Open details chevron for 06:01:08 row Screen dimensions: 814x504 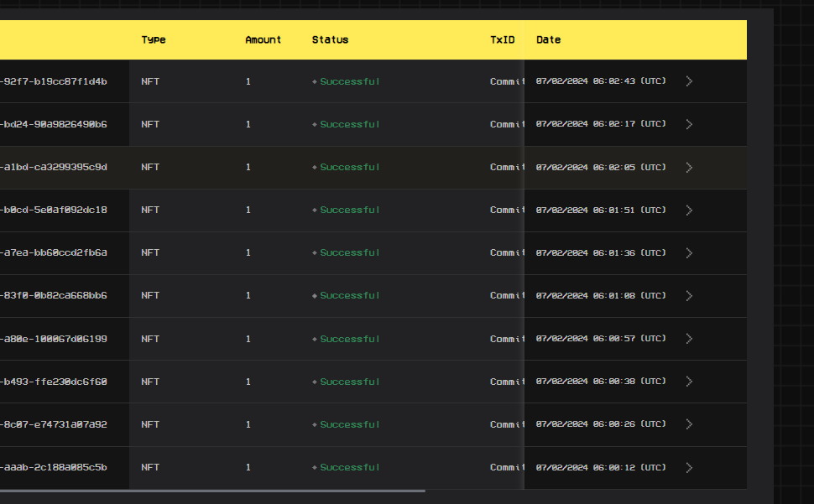pyautogui.click(x=689, y=295)
